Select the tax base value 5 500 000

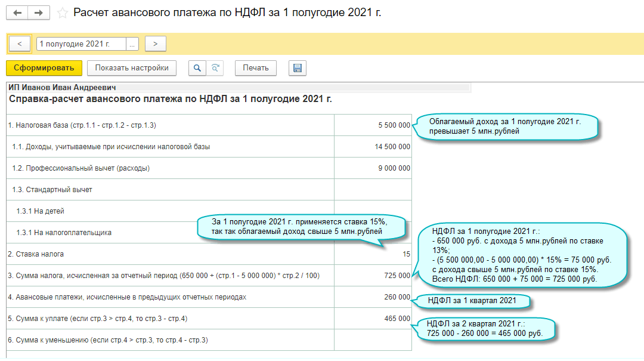(394, 125)
